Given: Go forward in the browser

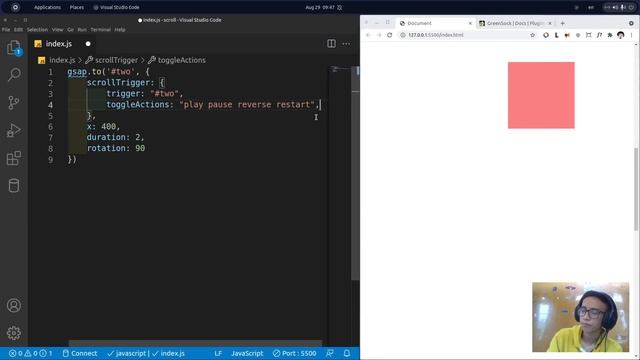Looking at the screenshot, I should 379,35.
